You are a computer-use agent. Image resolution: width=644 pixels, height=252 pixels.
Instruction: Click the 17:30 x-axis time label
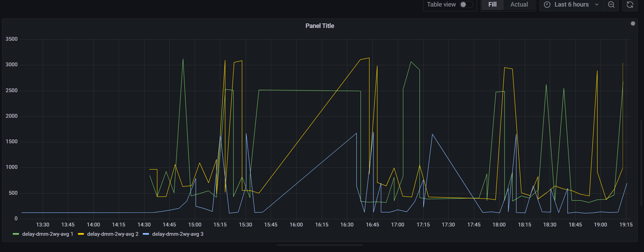click(x=448, y=225)
